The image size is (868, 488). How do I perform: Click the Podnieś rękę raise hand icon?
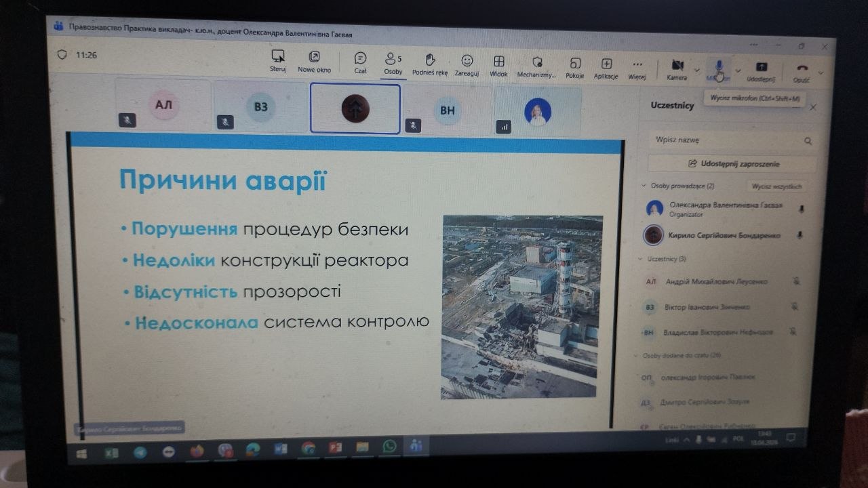(430, 61)
